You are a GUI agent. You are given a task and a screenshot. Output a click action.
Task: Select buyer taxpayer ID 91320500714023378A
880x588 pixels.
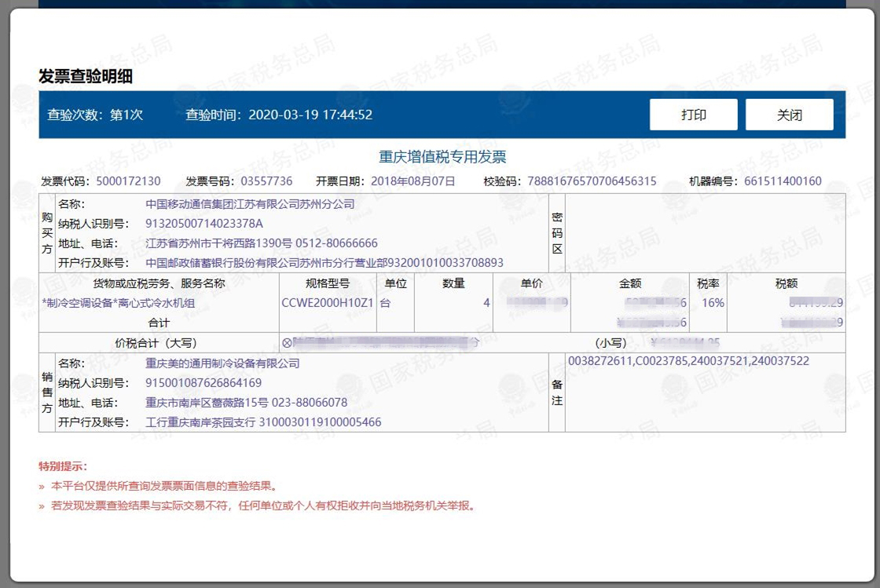[x=204, y=224]
